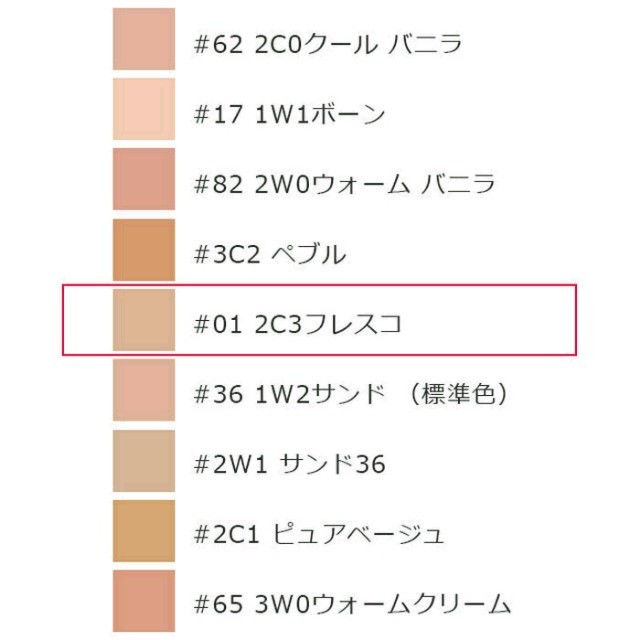
Task: Click the #3C2 ペブル label text
Action: point(270,254)
